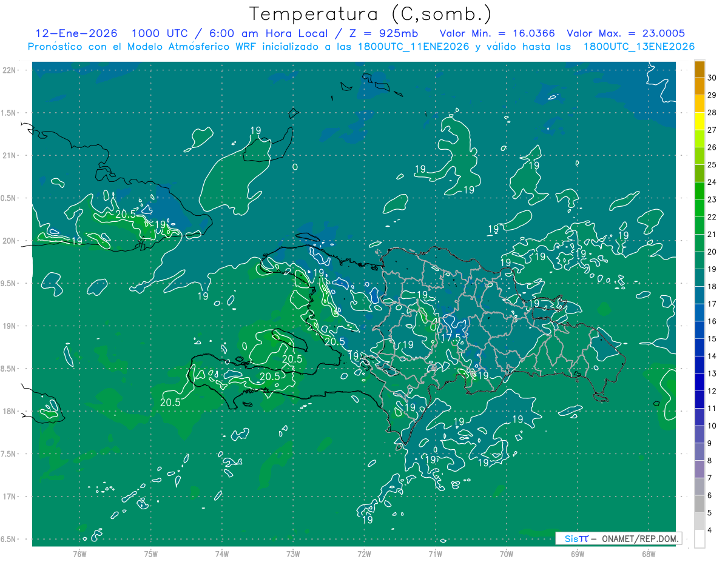Image resolution: width=728 pixels, height=562 pixels.
Task: Click the "68W" longitude label
Action: (649, 554)
